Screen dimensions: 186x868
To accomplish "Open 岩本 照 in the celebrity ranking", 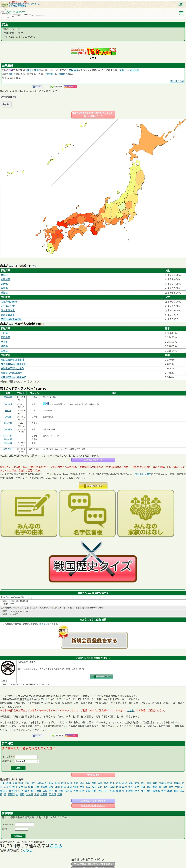I will 8,411.
